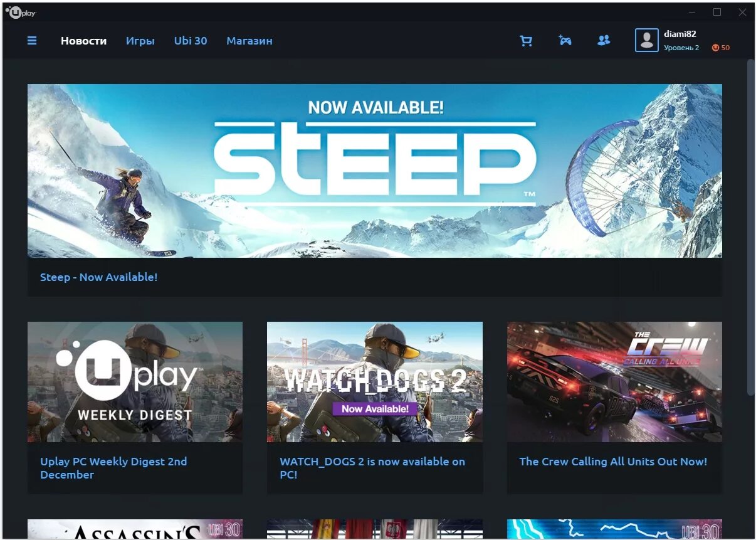Maximize the Uplay window
The width and height of the screenshot is (756, 540).
[717, 12]
